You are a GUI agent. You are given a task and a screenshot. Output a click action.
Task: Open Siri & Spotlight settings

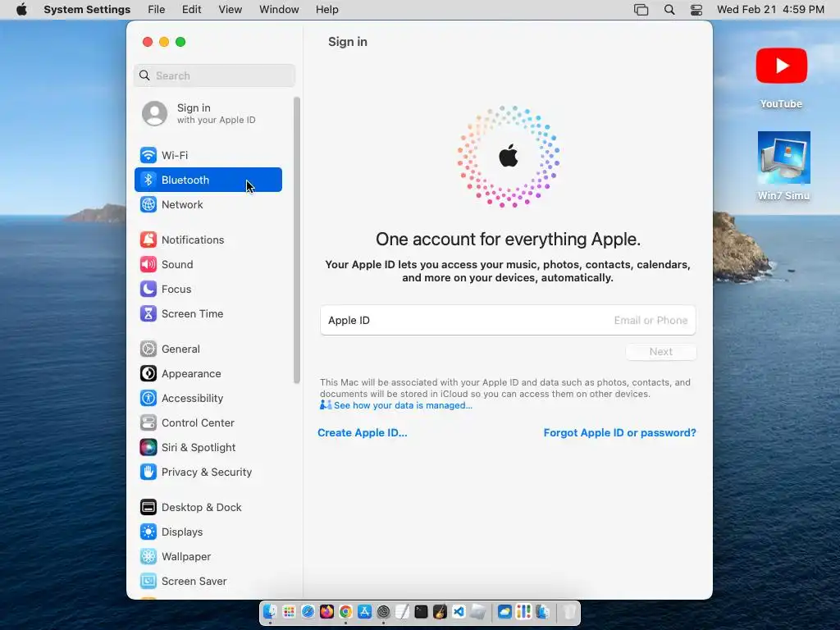208,448
